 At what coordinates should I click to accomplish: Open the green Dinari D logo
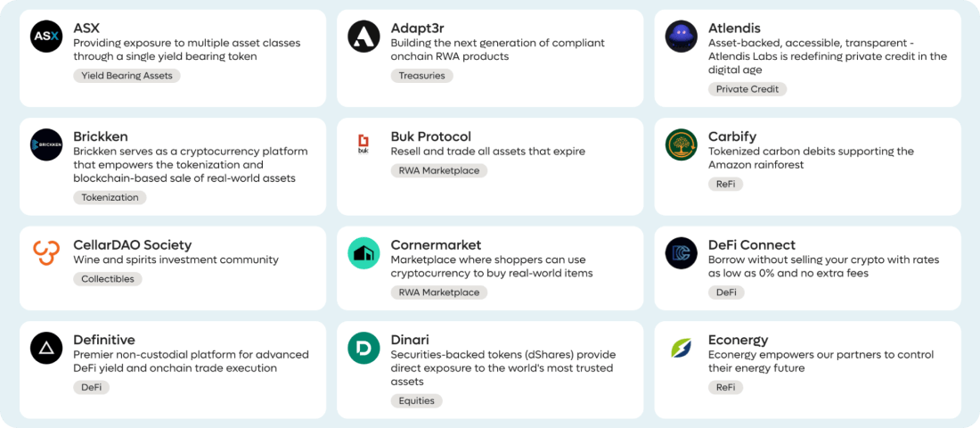click(x=363, y=349)
